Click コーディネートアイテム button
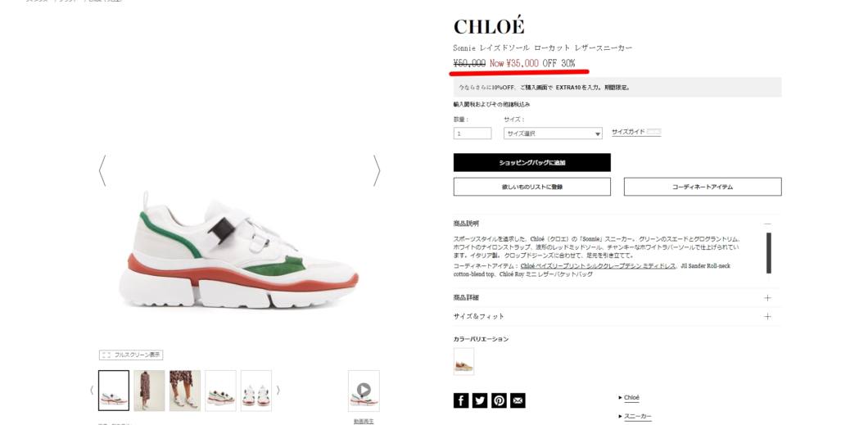This screenshot has height=425, width=868. point(703,187)
